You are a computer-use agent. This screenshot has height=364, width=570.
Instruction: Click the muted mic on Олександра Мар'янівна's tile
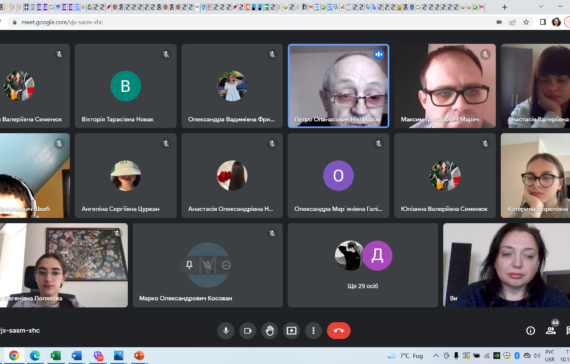click(x=378, y=144)
